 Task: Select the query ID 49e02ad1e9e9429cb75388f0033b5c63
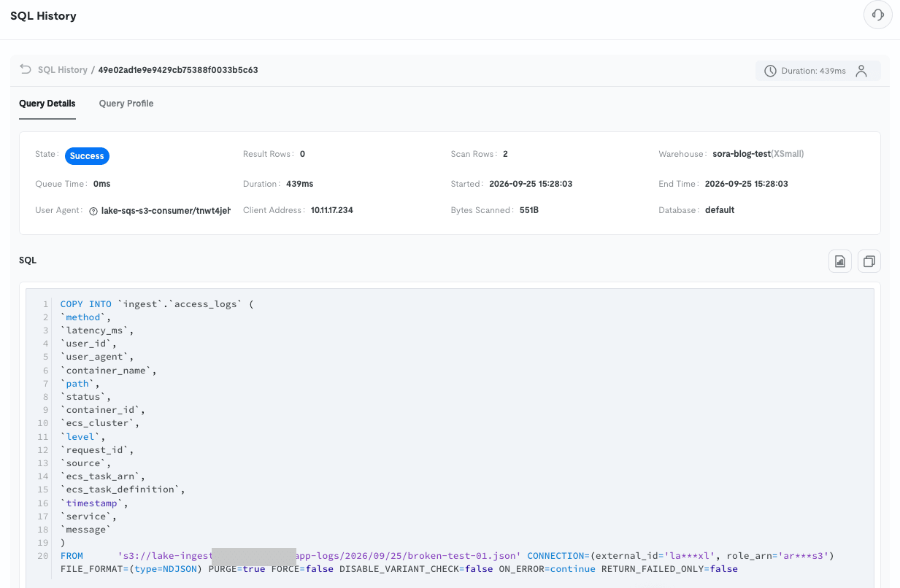click(x=178, y=70)
